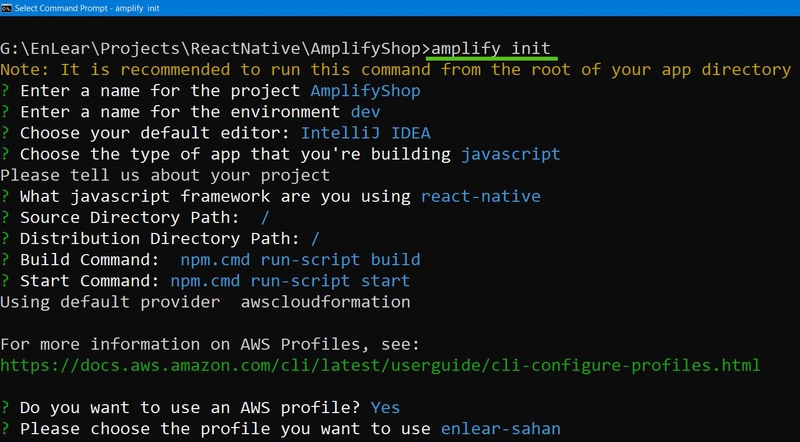Click the underlined 'amplify init' command
The height and width of the screenshot is (442, 800).
491,48
